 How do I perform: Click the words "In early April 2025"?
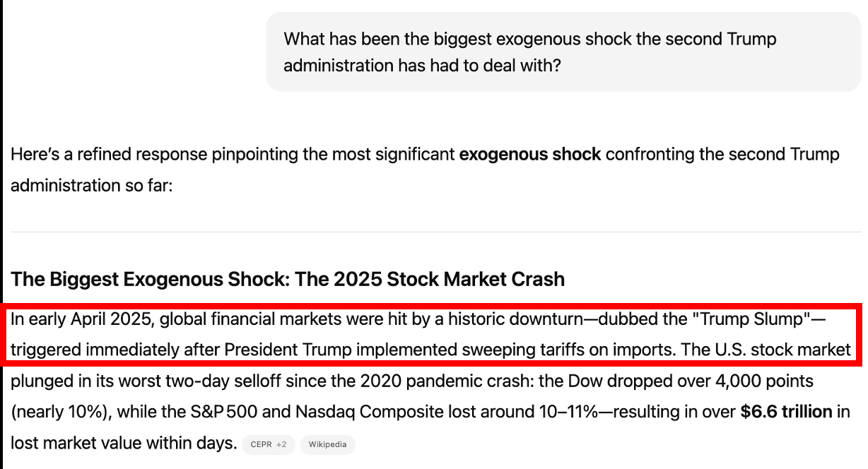(x=81, y=319)
